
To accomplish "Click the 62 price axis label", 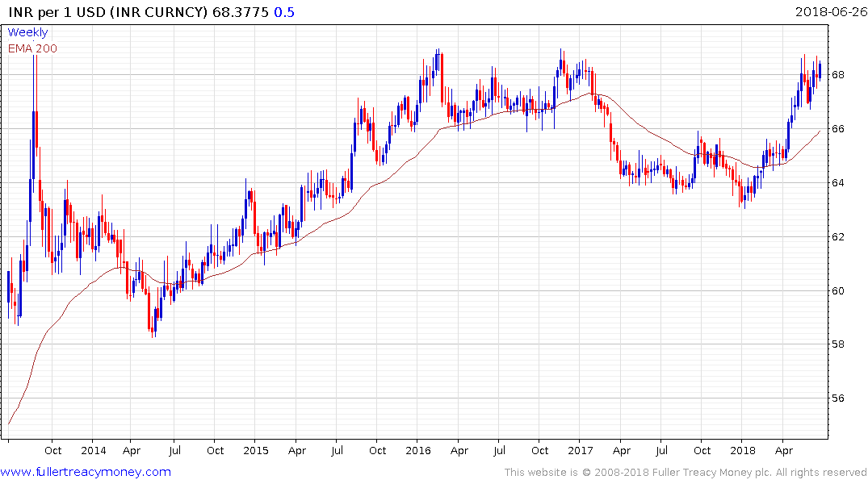I will pos(837,236).
